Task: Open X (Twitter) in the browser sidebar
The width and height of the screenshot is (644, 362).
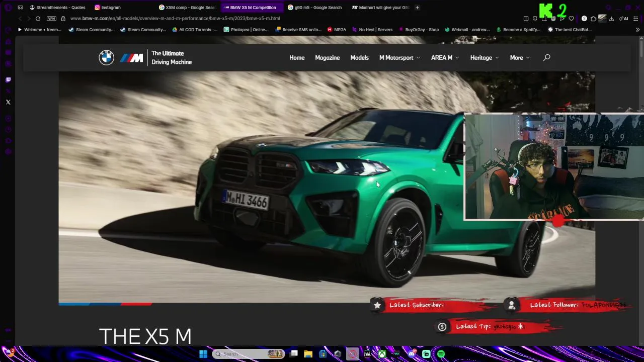Action: (x=8, y=102)
